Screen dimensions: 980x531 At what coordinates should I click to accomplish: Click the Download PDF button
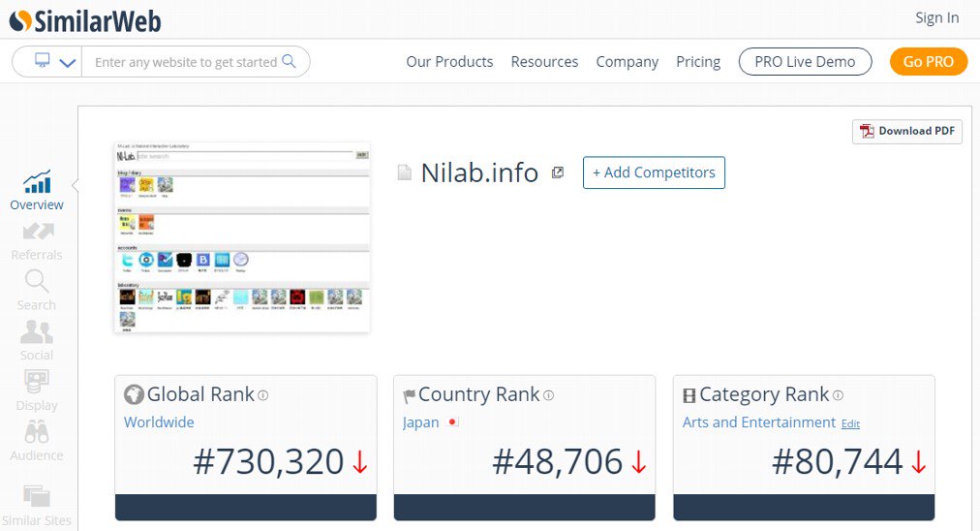click(x=907, y=132)
